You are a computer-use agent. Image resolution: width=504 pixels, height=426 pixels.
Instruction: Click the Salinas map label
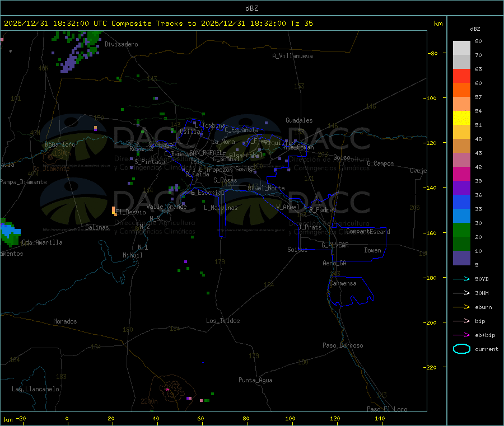click(x=97, y=227)
